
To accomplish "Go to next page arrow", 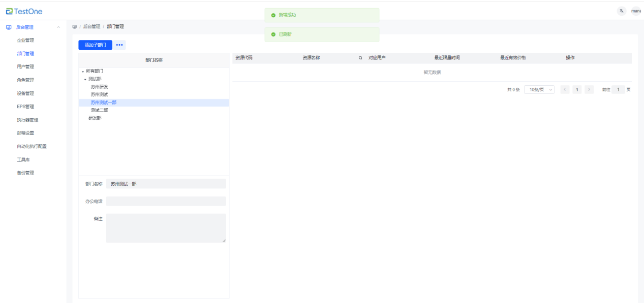I will tap(589, 90).
